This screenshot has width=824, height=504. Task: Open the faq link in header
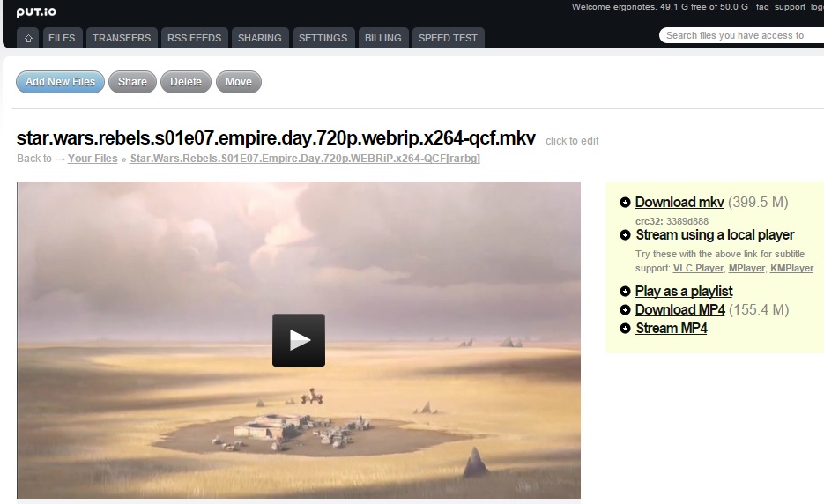pos(762,7)
